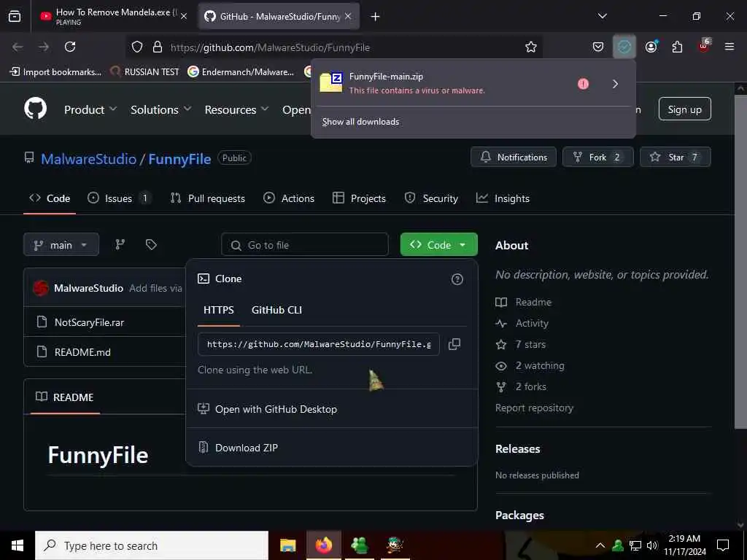Open the clone help question mark icon
Screen dimensions: 747x560
click(457, 279)
